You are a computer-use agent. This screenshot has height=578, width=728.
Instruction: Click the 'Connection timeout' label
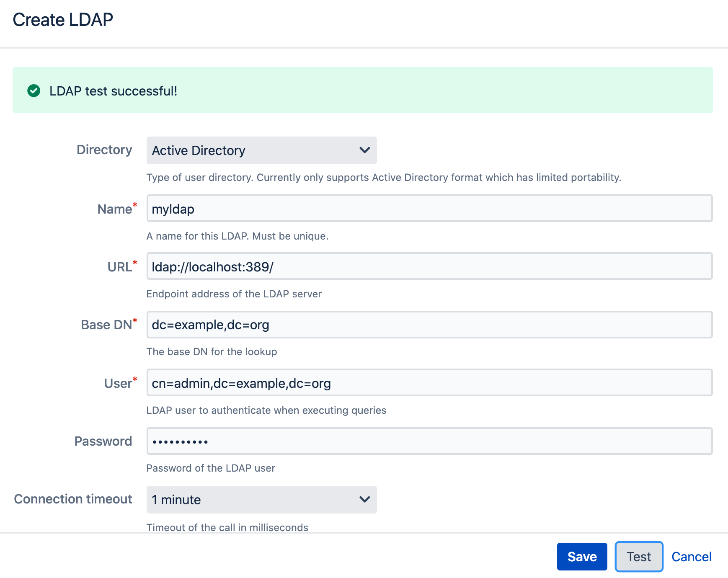point(73,499)
